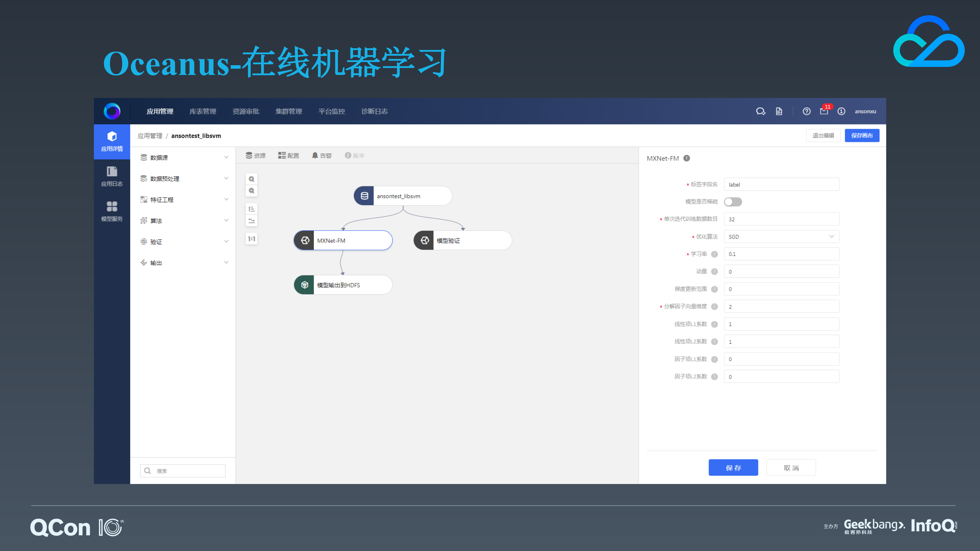Viewport: 980px width, 551px height.
Task: Click the 应用管理 breadcrumb link
Action: click(150, 136)
